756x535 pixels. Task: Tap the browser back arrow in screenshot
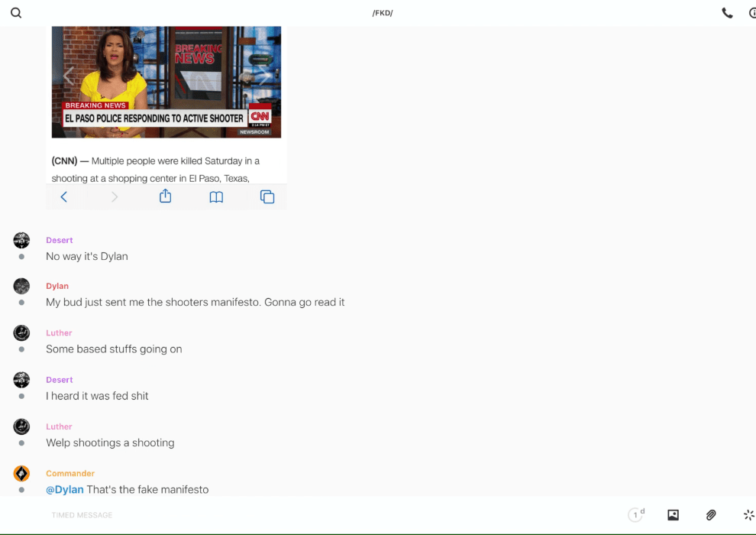point(64,197)
